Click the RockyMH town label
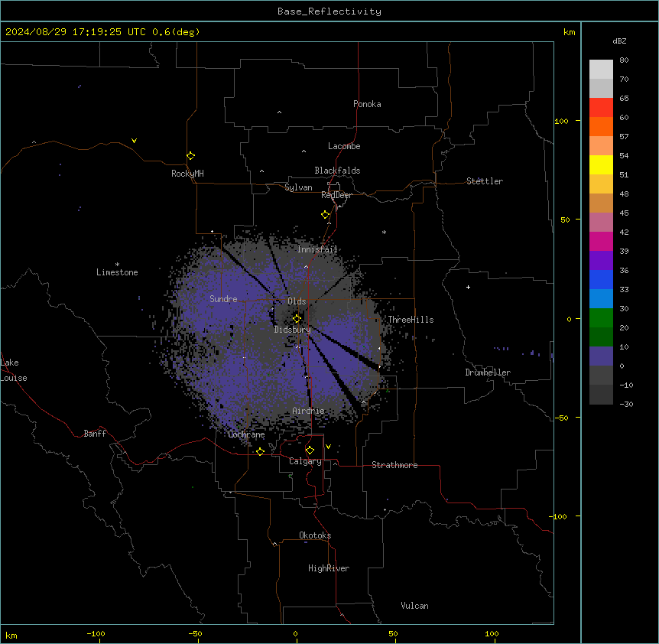659x644 pixels. (187, 174)
